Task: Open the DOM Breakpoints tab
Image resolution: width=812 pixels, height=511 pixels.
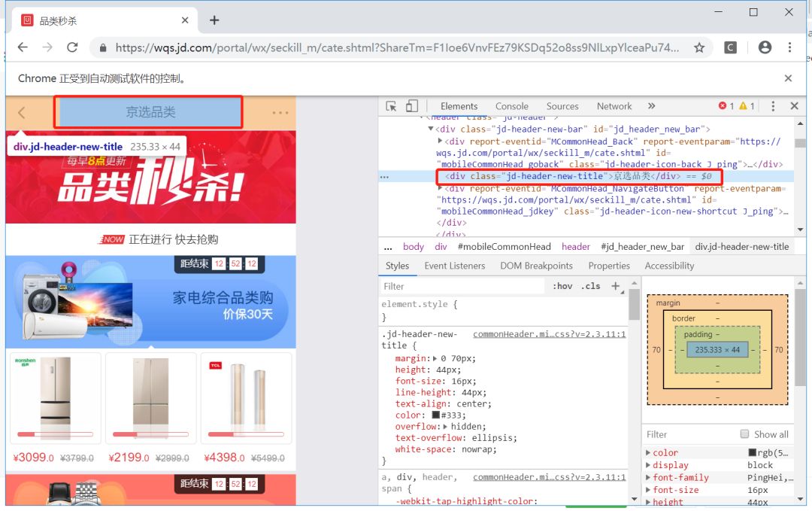Action: pyautogui.click(x=537, y=266)
